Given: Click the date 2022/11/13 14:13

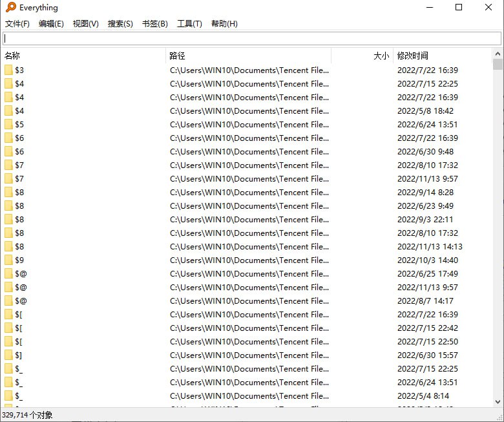Looking at the screenshot, I should pos(430,246).
